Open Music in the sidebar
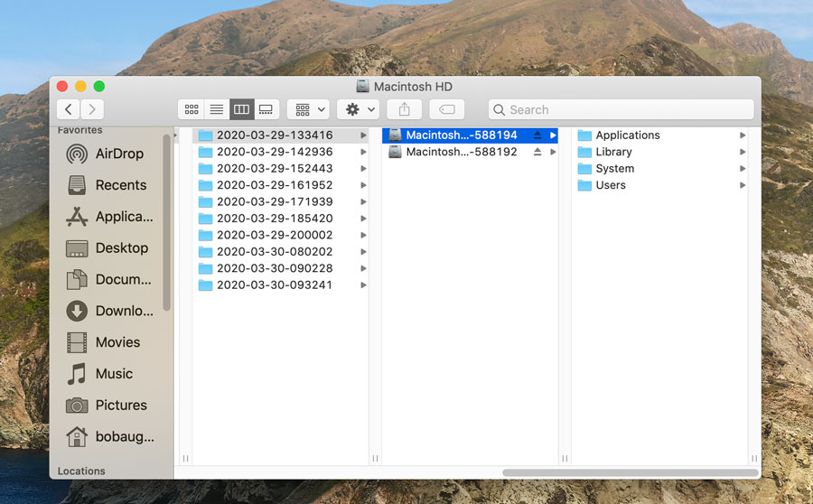813x504 pixels. pyautogui.click(x=100, y=374)
